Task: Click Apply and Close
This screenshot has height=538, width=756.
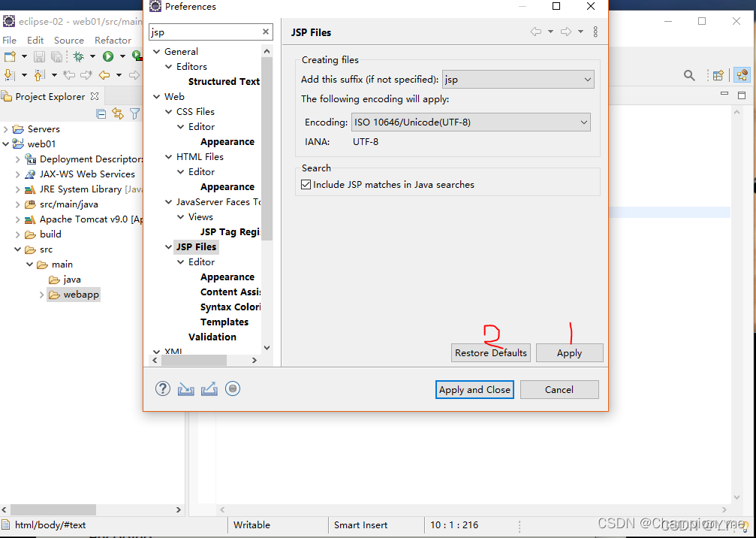Action: pyautogui.click(x=474, y=390)
